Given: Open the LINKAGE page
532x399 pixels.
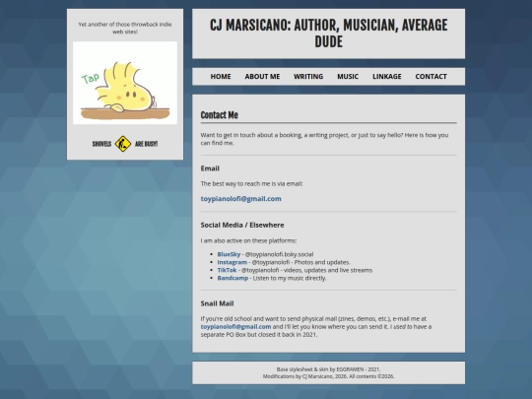Looking at the screenshot, I should (x=387, y=77).
